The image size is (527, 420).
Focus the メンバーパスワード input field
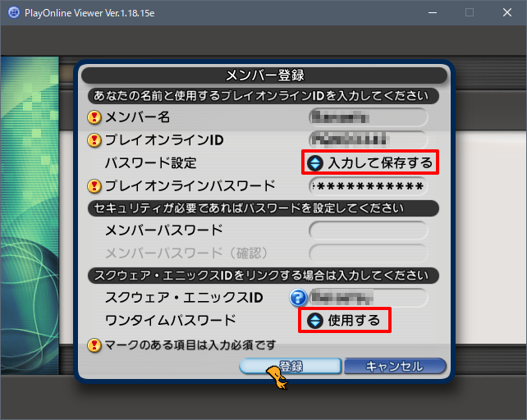pos(369,231)
